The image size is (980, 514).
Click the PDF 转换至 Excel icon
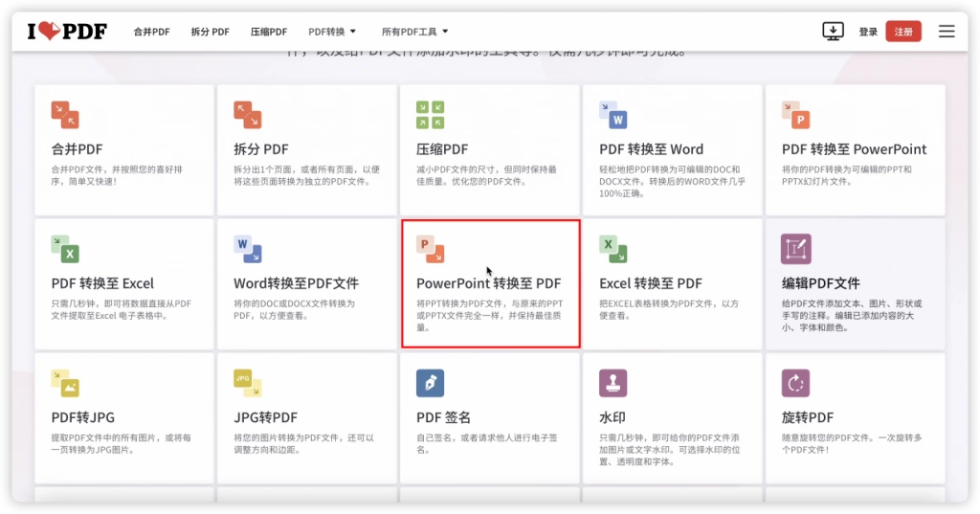click(x=65, y=249)
